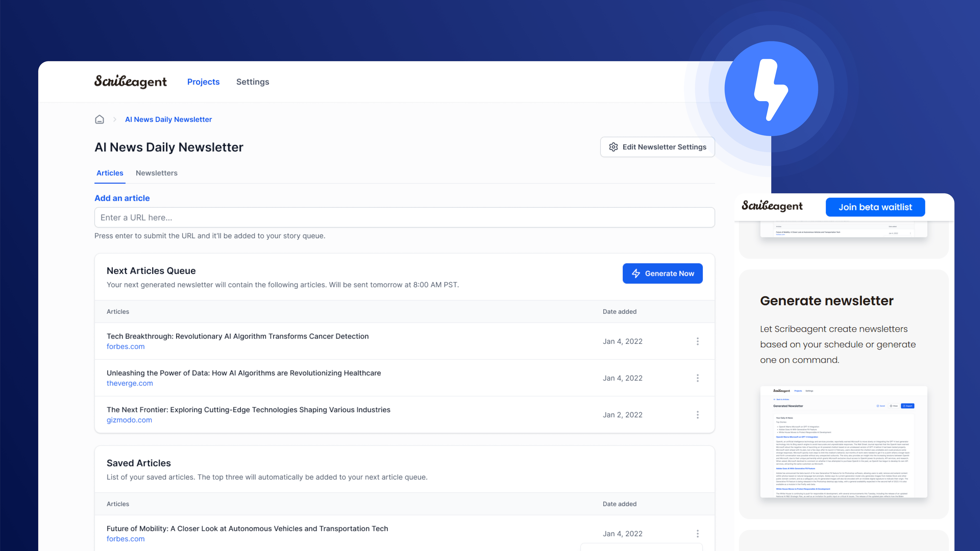Click the AI News Daily Newsletter breadcrumb

pos(168,119)
